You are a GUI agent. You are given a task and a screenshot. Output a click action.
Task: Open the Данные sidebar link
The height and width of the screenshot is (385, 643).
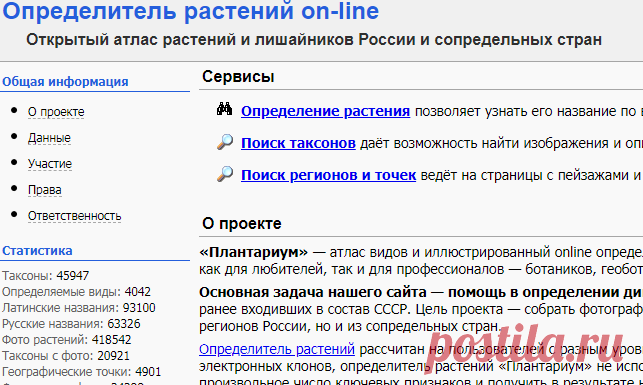(49, 138)
